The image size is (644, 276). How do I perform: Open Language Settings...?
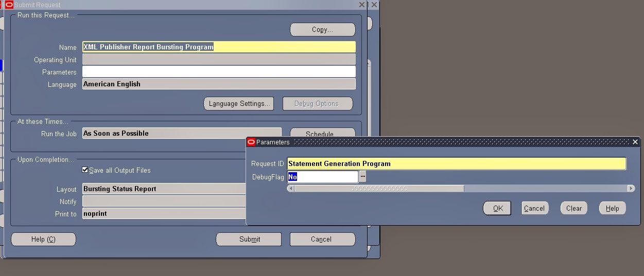coord(239,103)
